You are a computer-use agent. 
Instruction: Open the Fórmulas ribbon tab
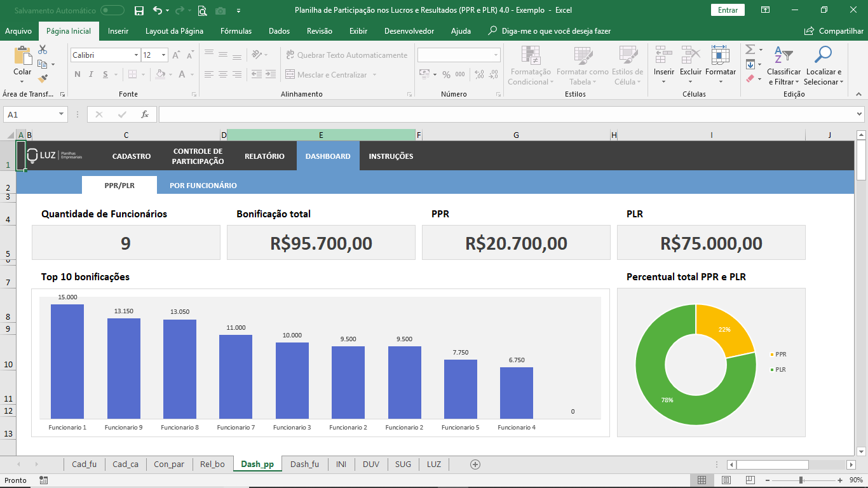236,31
